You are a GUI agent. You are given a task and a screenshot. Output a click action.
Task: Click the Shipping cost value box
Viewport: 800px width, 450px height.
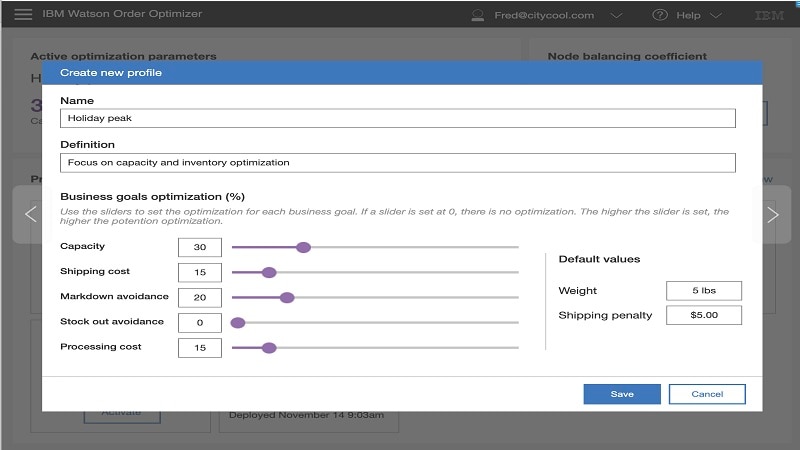pyautogui.click(x=200, y=272)
